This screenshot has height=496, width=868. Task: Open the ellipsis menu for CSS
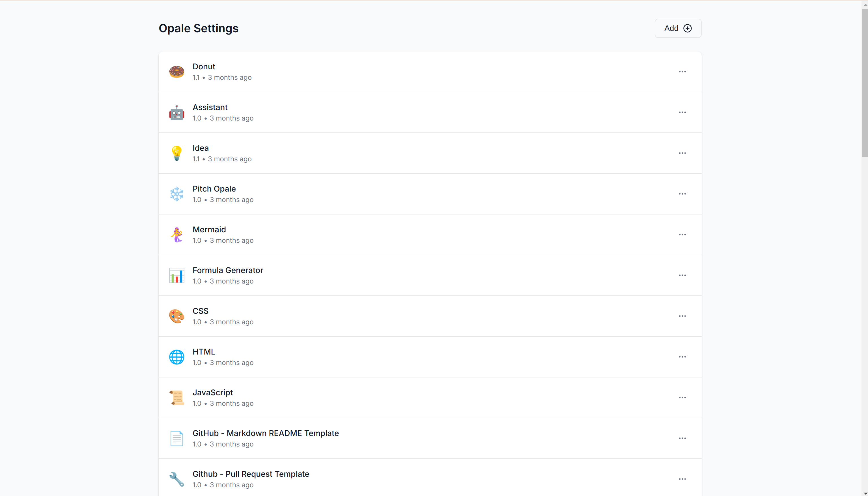[682, 316]
